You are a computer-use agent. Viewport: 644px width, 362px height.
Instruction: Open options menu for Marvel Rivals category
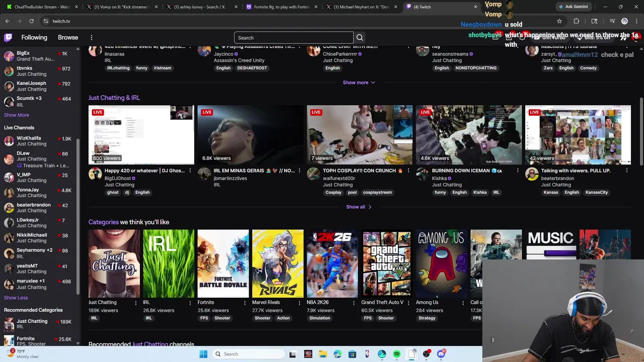point(299,303)
